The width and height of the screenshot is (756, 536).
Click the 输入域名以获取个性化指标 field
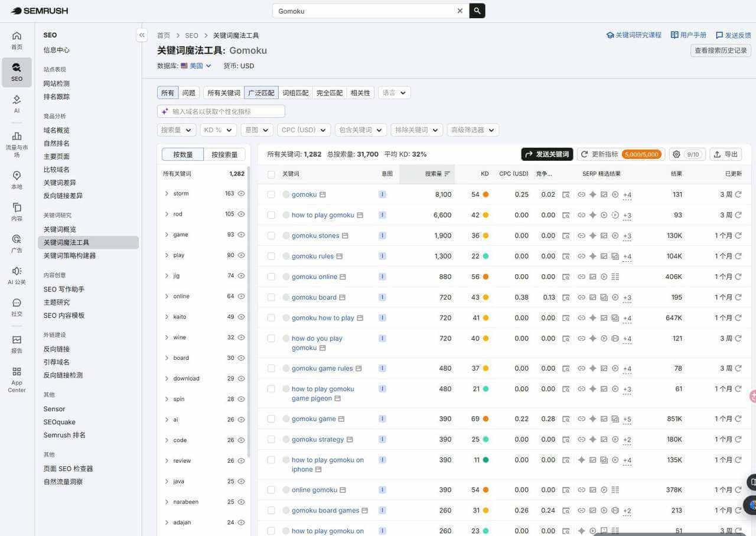tap(221, 111)
